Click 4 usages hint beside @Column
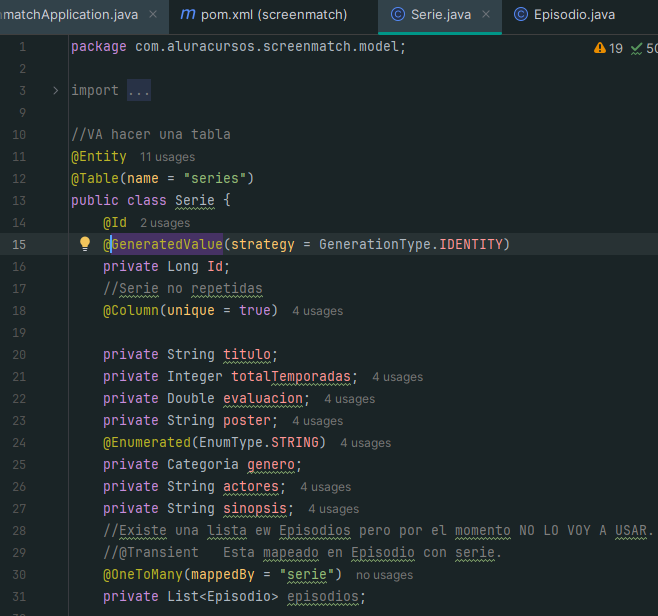Image resolution: width=658 pixels, height=616 pixels. [318, 311]
